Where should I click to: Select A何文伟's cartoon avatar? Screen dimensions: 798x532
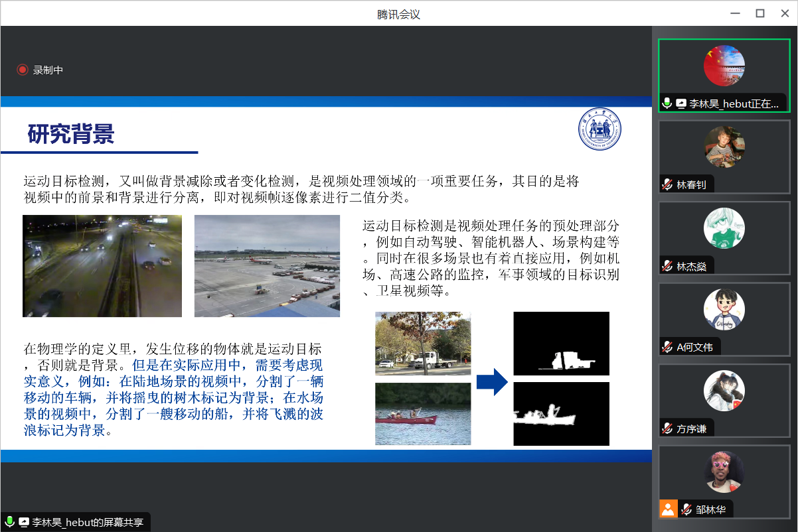point(724,309)
